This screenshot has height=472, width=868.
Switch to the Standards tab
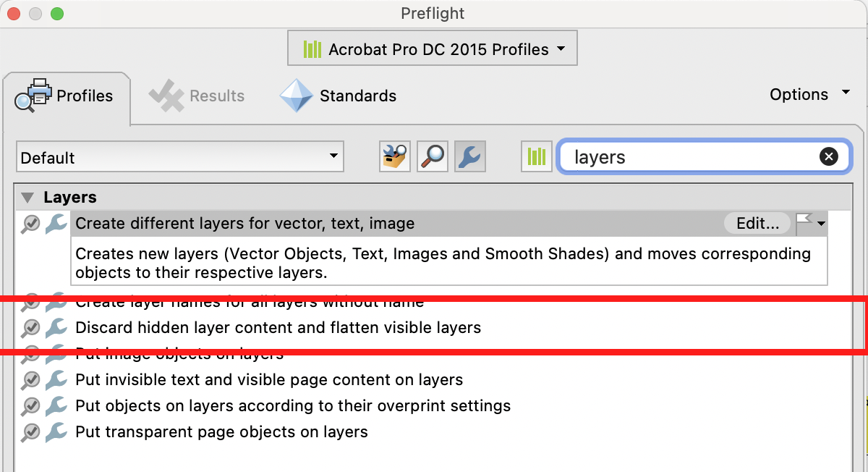point(339,96)
